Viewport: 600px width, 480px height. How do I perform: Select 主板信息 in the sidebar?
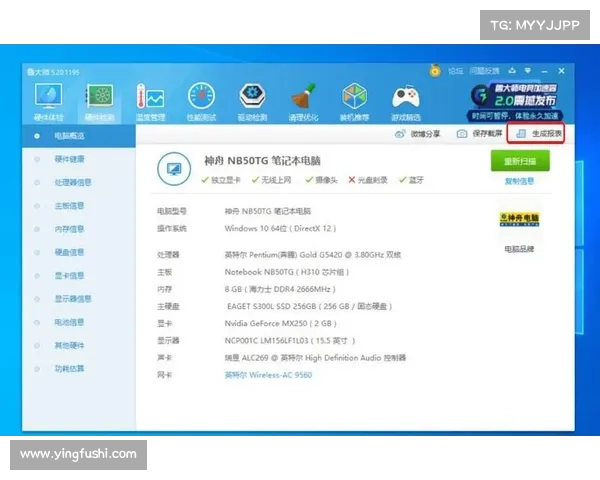(69, 206)
